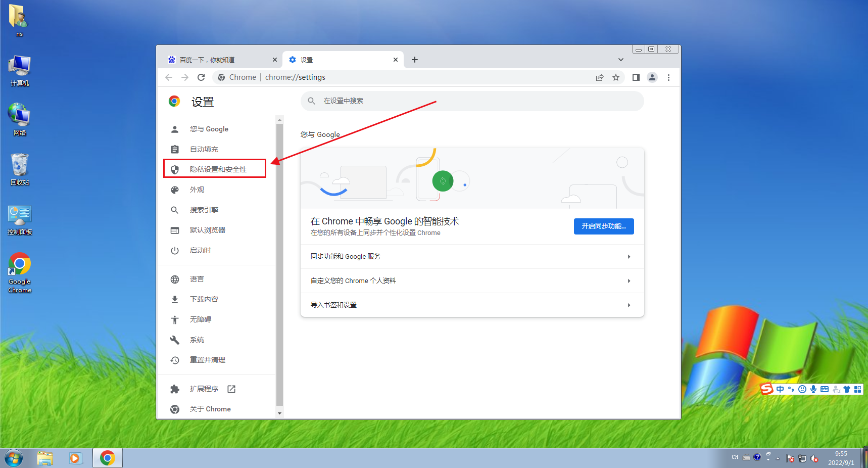Select the share icon in Chrome toolbar
The width and height of the screenshot is (868, 468).
tap(599, 77)
